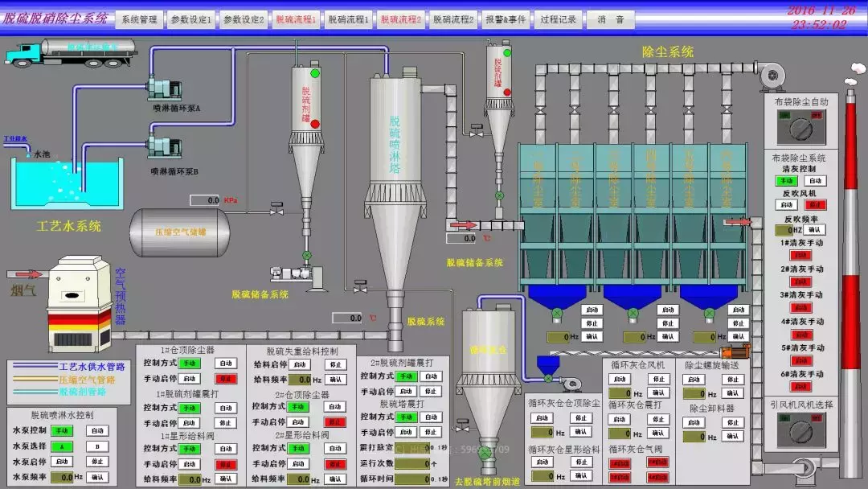Click the mute (消音) button
Image resolution: width=868 pixels, height=489 pixels.
611,19
